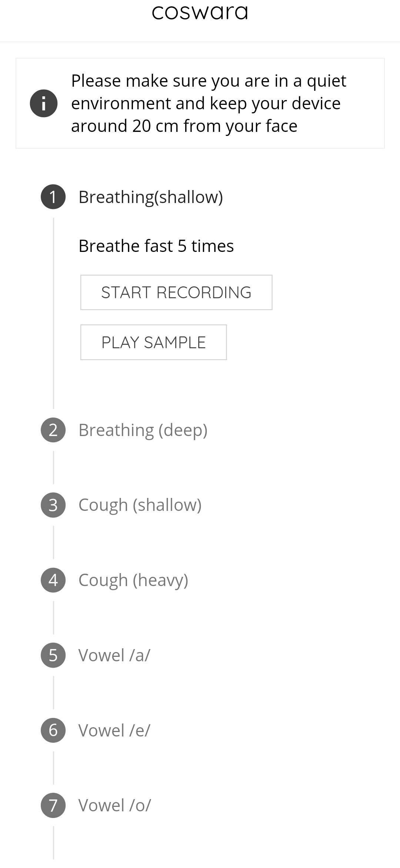Click the step 7 number circle
The image size is (400, 868).
tap(53, 805)
